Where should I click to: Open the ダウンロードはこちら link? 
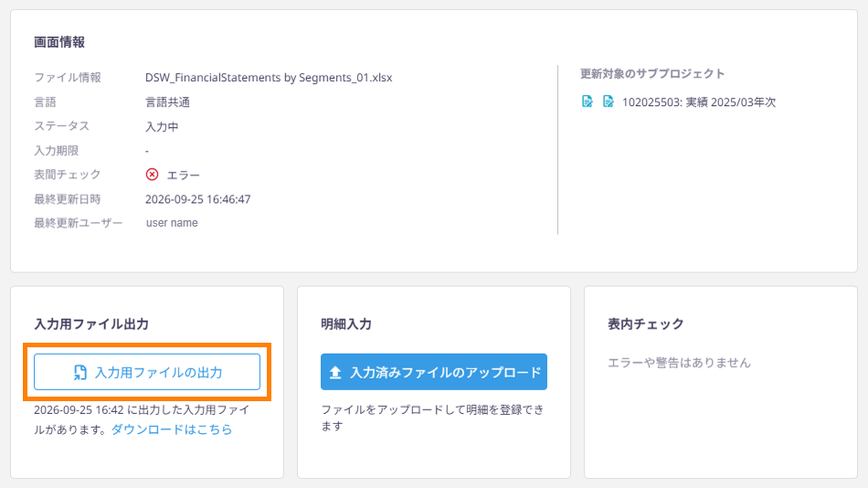coord(172,430)
